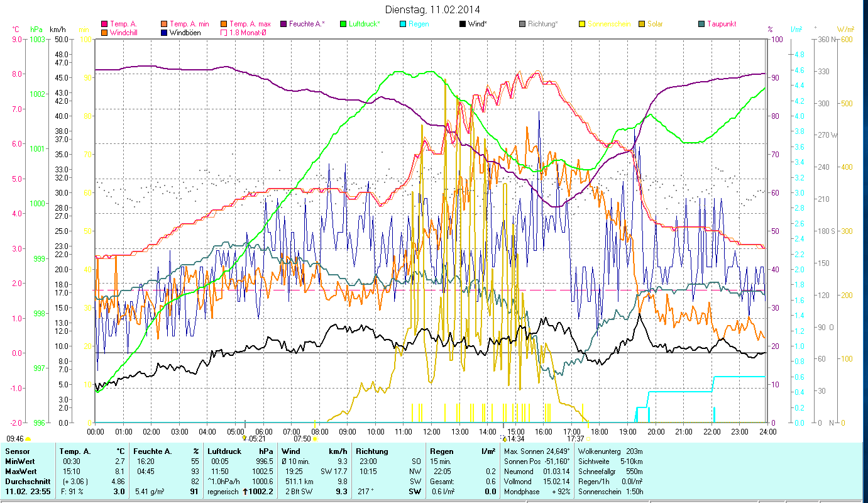Screen dimensions: 868x503
Task: Click the Richtung* legend label
Action: [x=543, y=24]
